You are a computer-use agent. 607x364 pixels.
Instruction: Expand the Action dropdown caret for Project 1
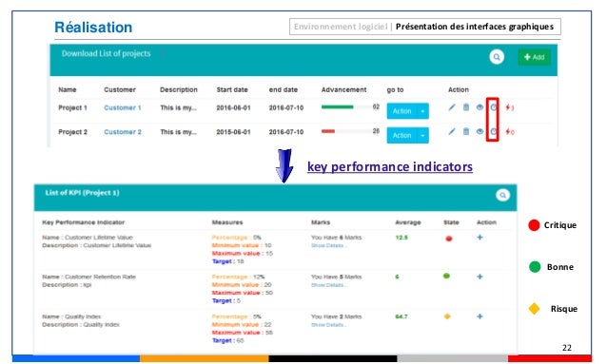tap(422, 111)
